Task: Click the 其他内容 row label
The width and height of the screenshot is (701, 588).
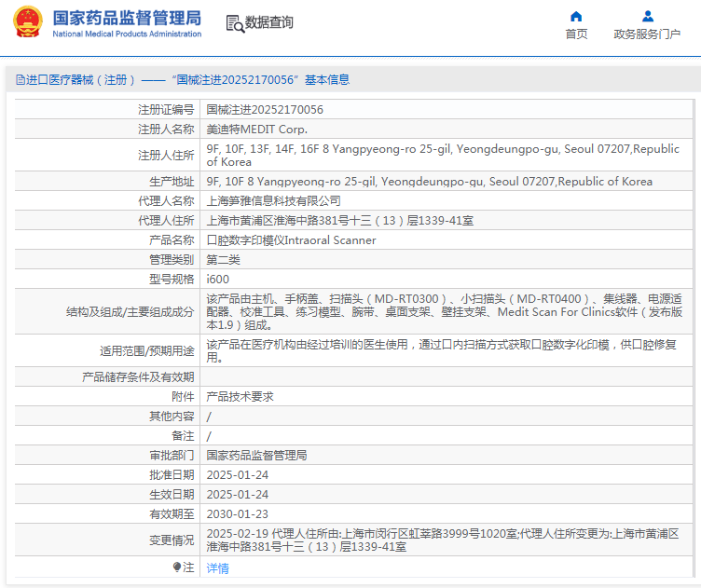Action: 172,417
